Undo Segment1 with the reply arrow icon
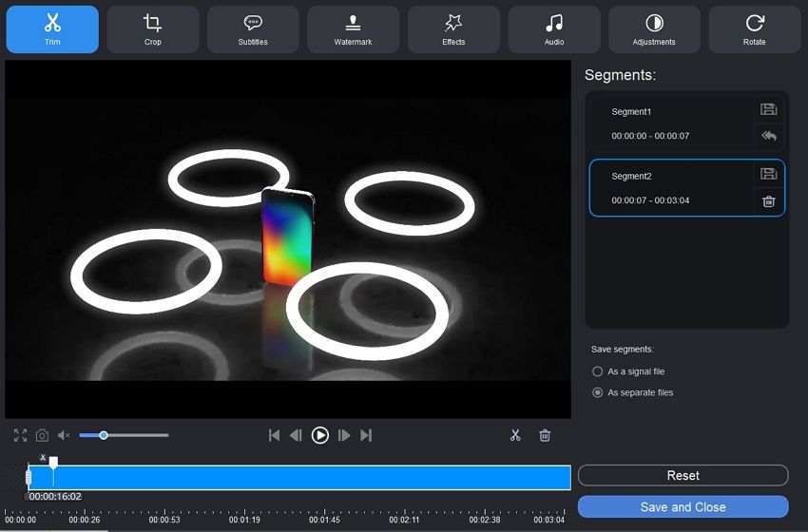The width and height of the screenshot is (808, 532). click(x=769, y=136)
